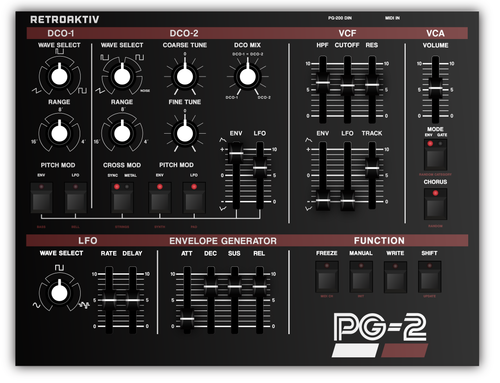
Task: Click the LFO Delay slider handle
Action: [133, 300]
